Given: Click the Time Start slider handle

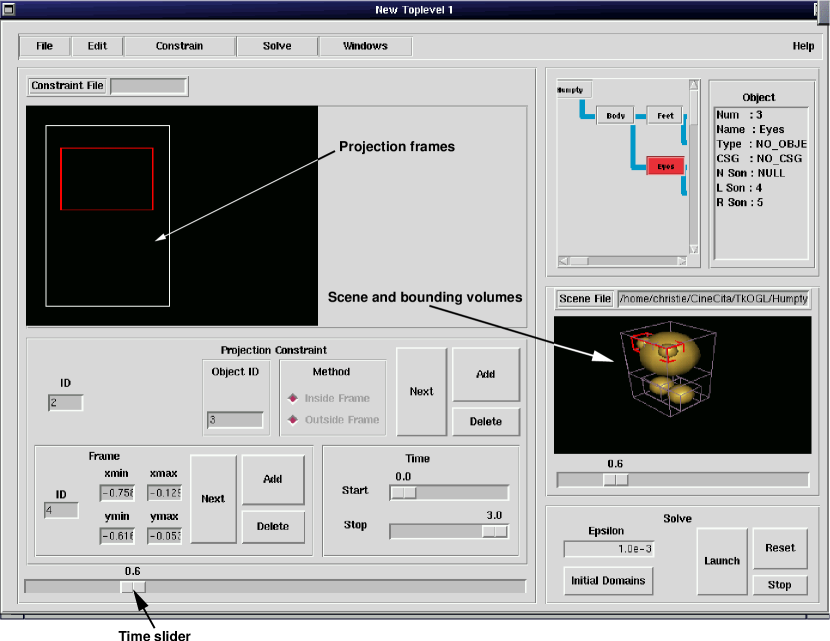Looking at the screenshot, I should coord(403,492).
